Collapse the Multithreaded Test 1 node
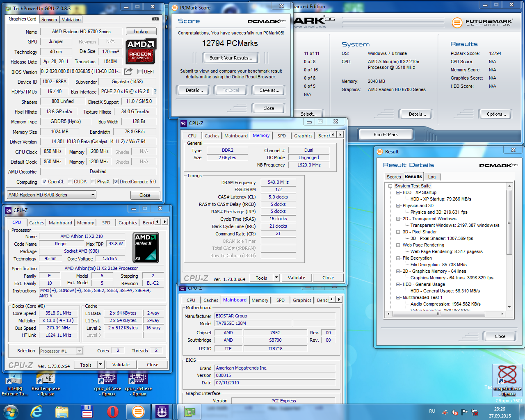Viewport: 525px width, 420px height. coord(398,297)
